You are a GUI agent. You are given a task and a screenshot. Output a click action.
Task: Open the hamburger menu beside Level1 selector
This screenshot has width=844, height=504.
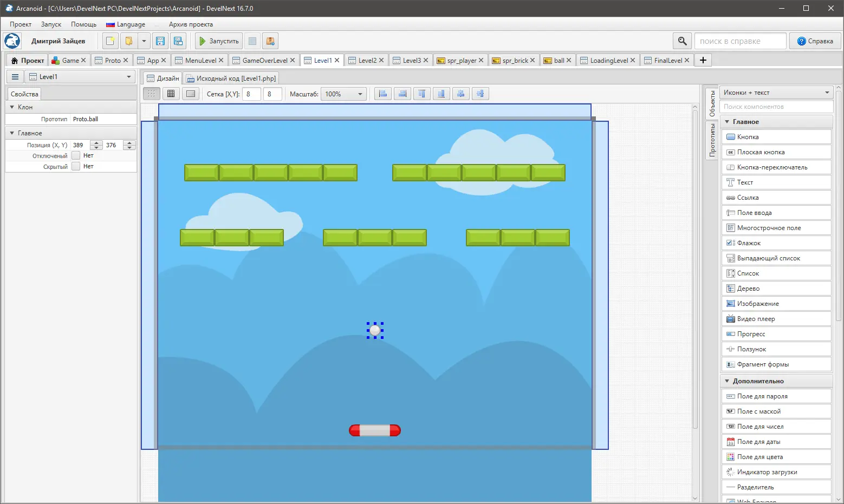[x=15, y=77]
